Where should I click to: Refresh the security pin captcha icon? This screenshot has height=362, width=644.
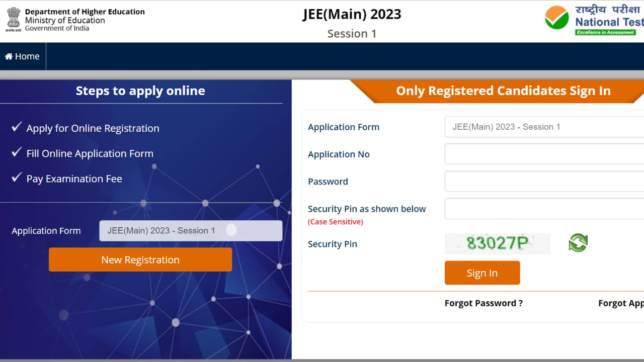[578, 243]
